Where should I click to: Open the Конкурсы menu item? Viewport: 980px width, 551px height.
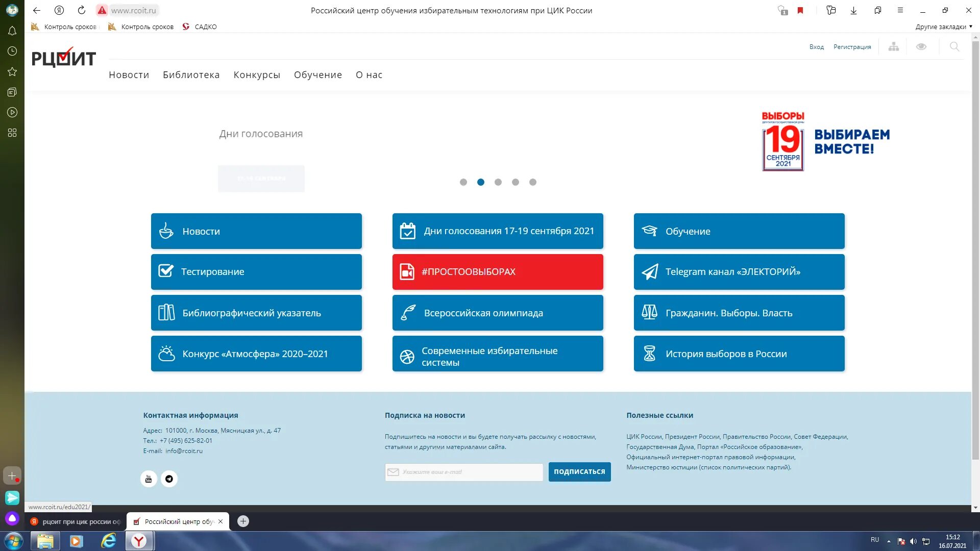[x=257, y=75]
